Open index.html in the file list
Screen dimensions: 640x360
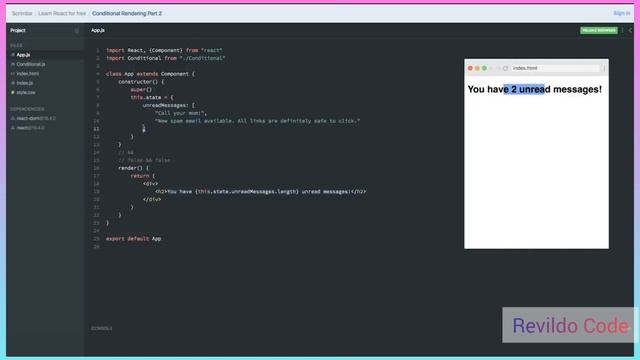[x=28, y=73]
